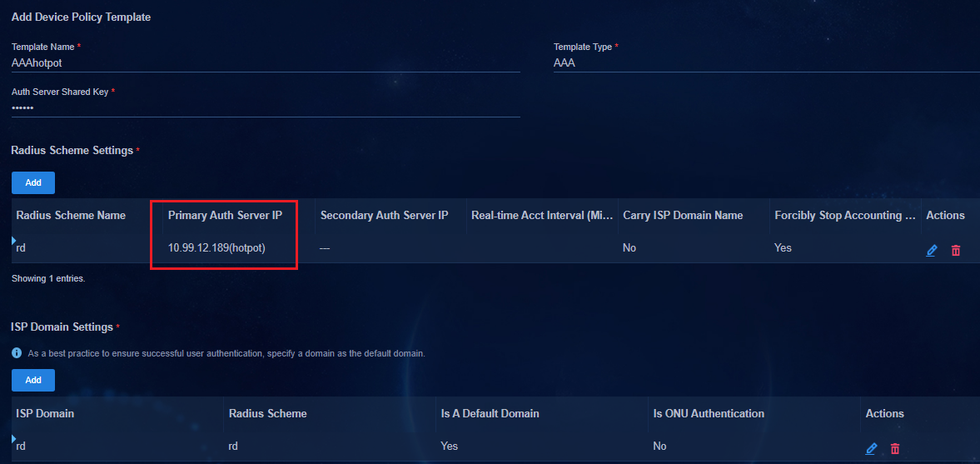Click the Radius Scheme column header

tap(267, 413)
